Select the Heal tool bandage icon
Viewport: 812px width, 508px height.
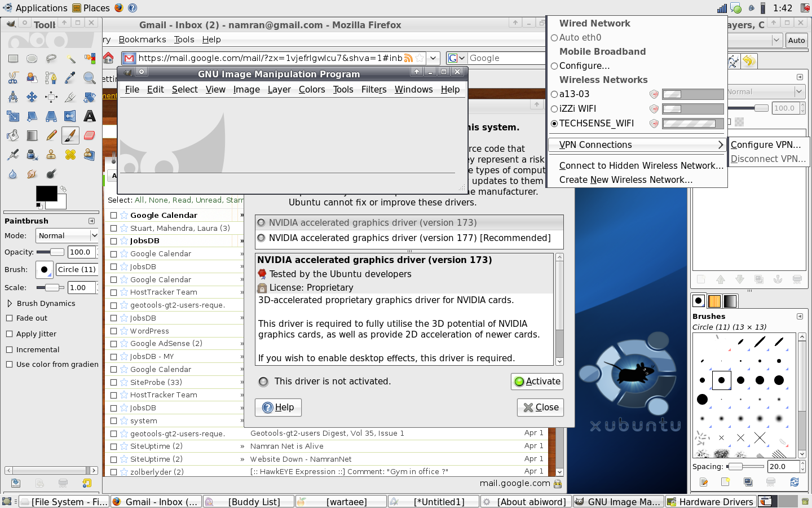[70, 155]
